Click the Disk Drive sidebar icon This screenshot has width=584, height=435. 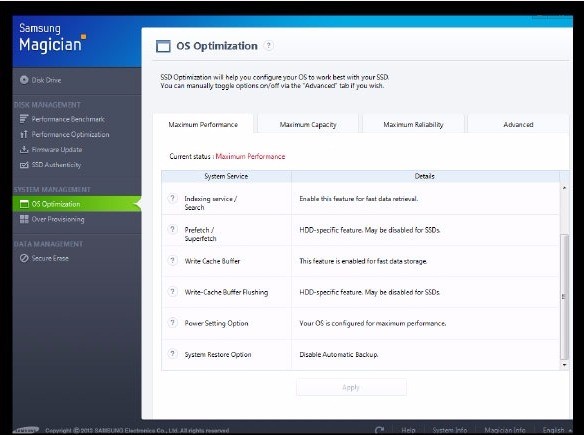pyautogui.click(x=24, y=80)
